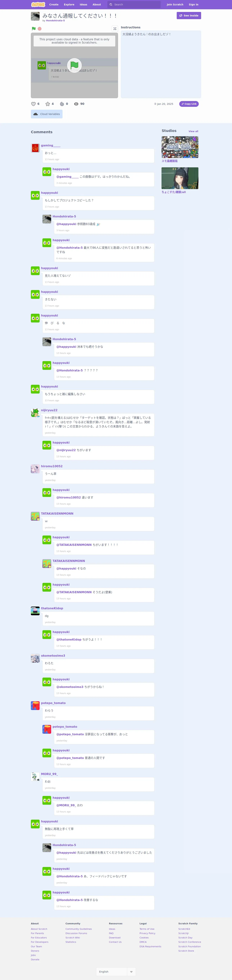Love this project with heart icon

tap(33, 104)
